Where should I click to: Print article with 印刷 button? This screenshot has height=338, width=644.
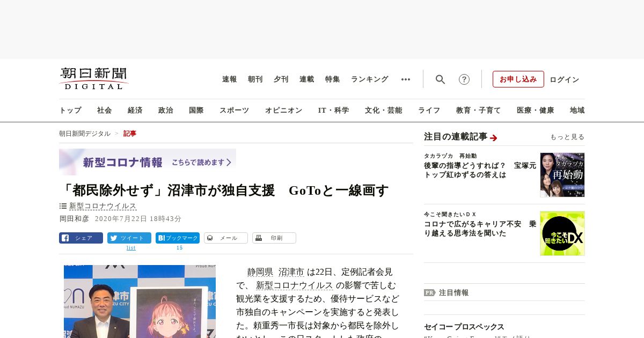(x=274, y=238)
